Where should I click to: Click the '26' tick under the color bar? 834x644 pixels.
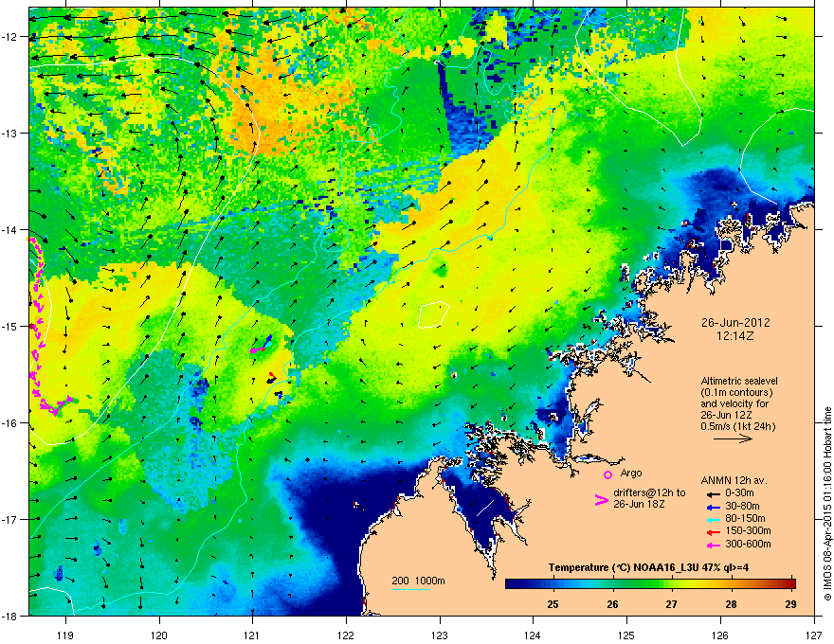[613, 604]
